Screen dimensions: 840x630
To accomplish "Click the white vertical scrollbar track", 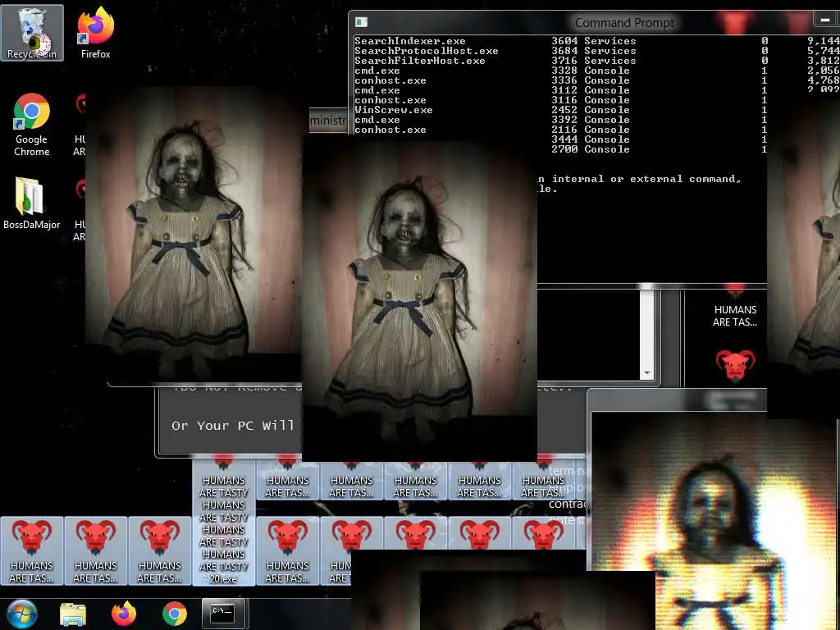I will click(x=647, y=329).
